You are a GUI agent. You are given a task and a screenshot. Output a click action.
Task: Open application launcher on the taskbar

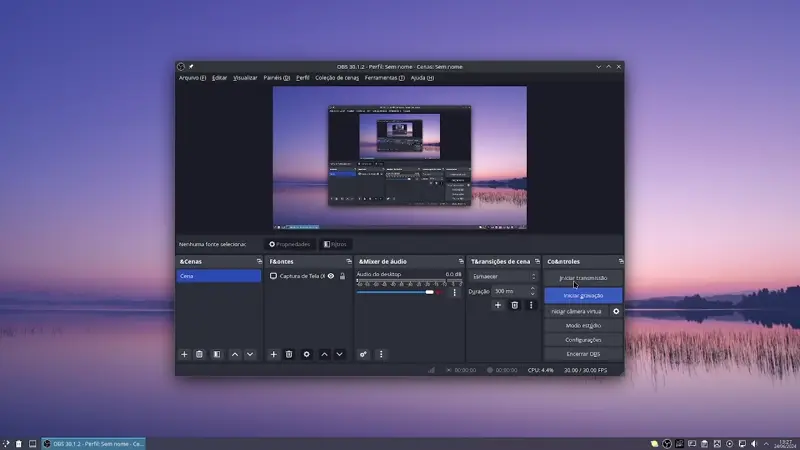[x=6, y=444]
